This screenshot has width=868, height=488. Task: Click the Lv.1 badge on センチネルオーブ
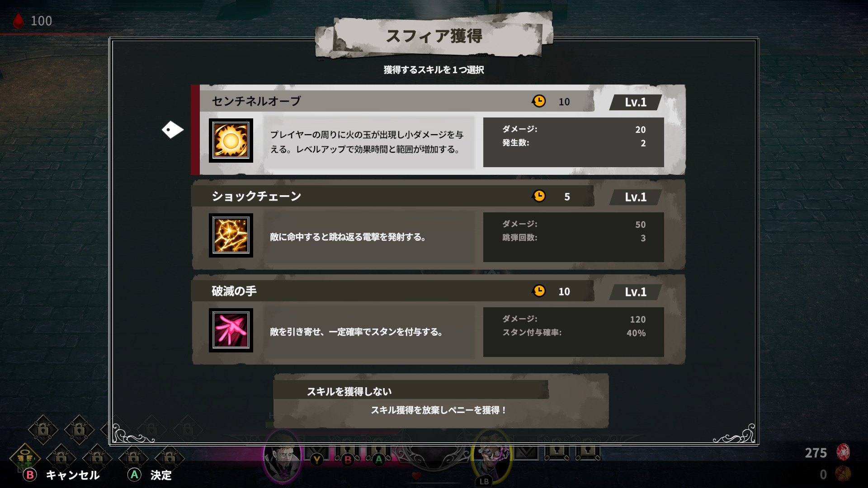tap(635, 103)
